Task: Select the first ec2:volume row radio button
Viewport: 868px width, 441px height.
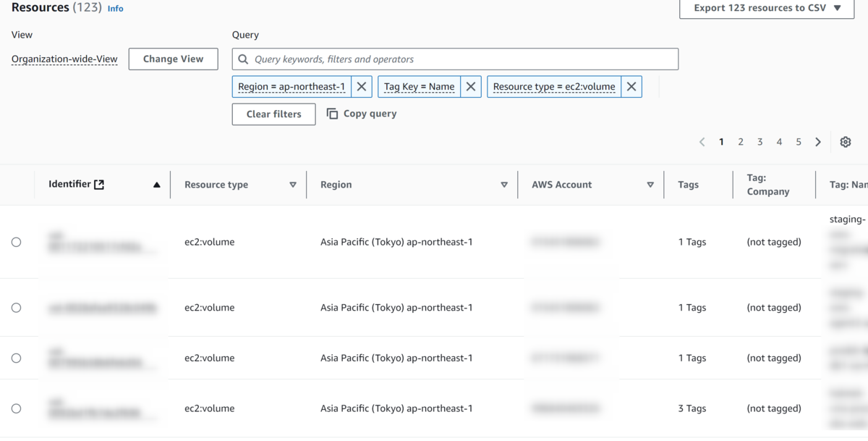Action: 16,242
